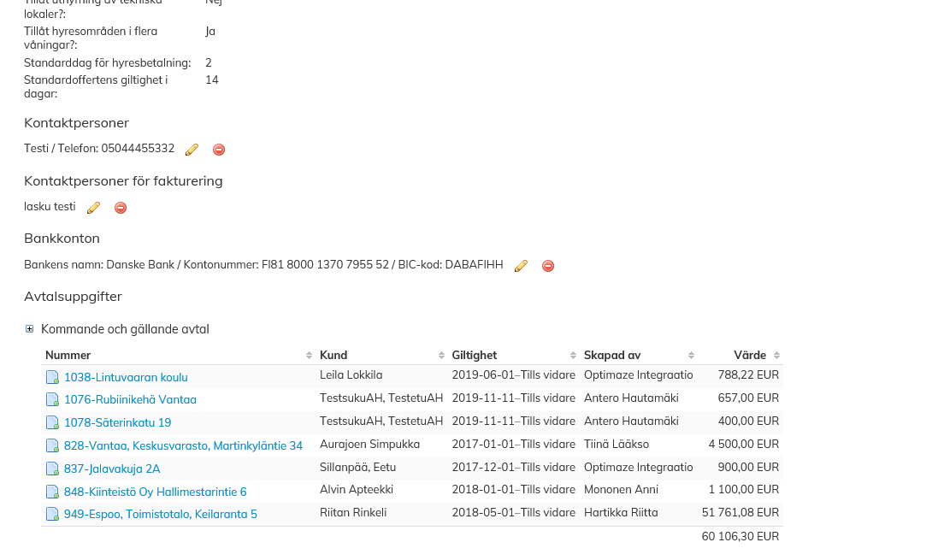The height and width of the screenshot is (560, 944).
Task: Delete the Danske Bank account entry
Action: click(x=548, y=266)
